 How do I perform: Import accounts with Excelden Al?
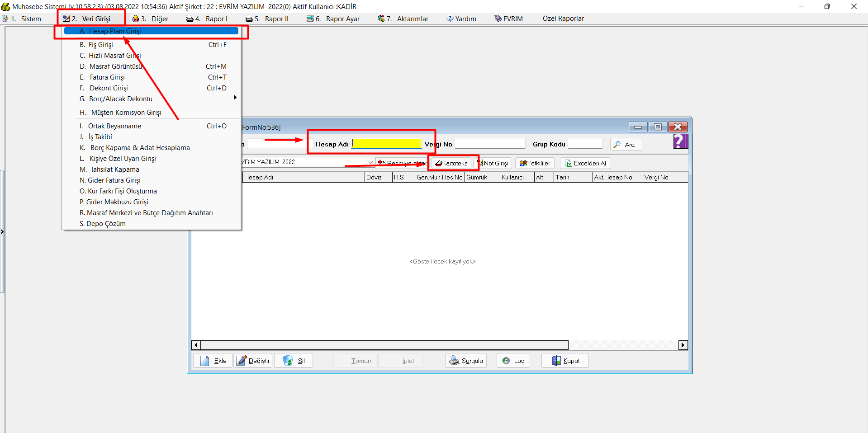pos(585,163)
